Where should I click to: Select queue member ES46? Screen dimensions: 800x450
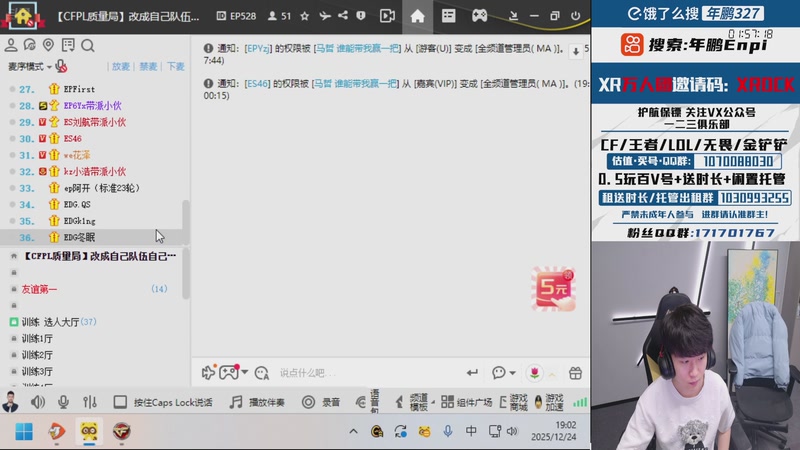pos(72,139)
